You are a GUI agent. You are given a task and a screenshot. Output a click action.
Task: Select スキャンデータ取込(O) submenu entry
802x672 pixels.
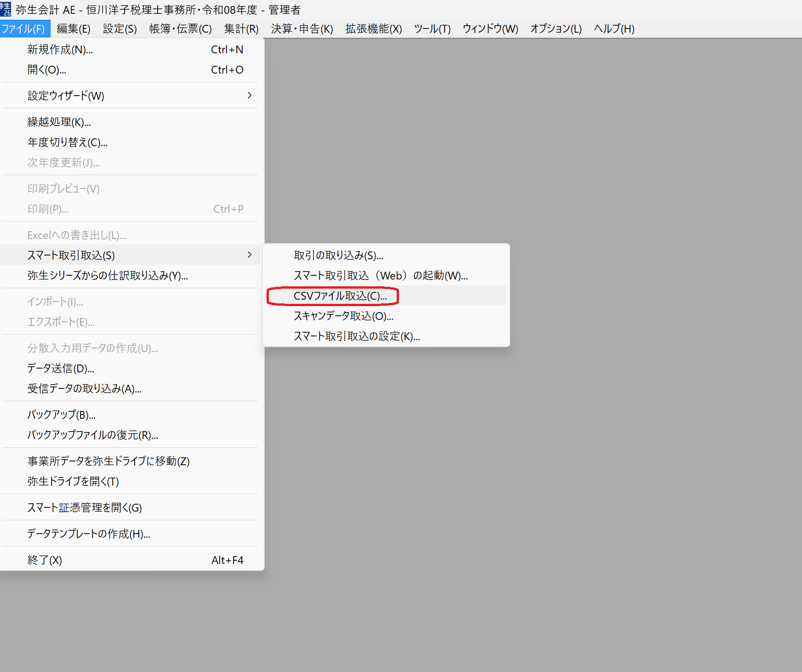click(x=343, y=316)
